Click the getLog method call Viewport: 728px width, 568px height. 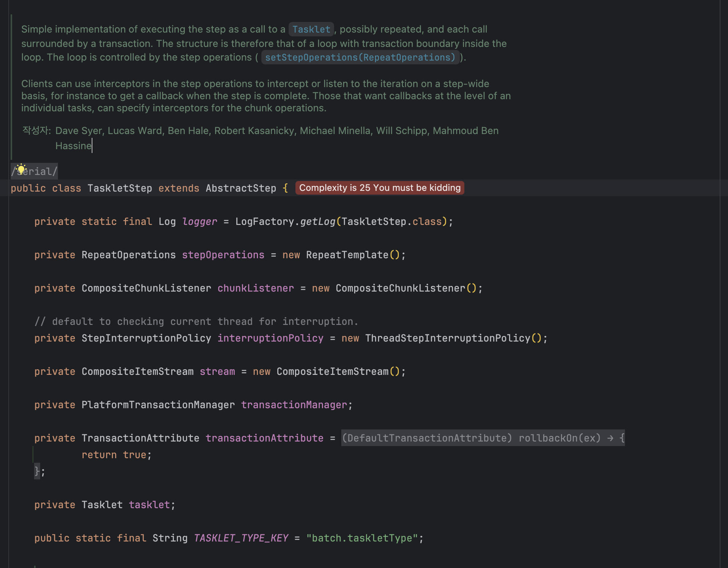(317, 222)
